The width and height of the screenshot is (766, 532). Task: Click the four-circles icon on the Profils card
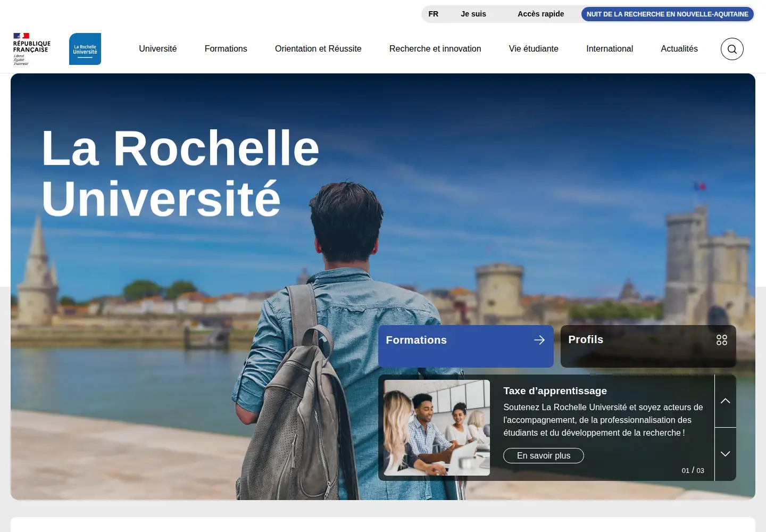click(722, 340)
